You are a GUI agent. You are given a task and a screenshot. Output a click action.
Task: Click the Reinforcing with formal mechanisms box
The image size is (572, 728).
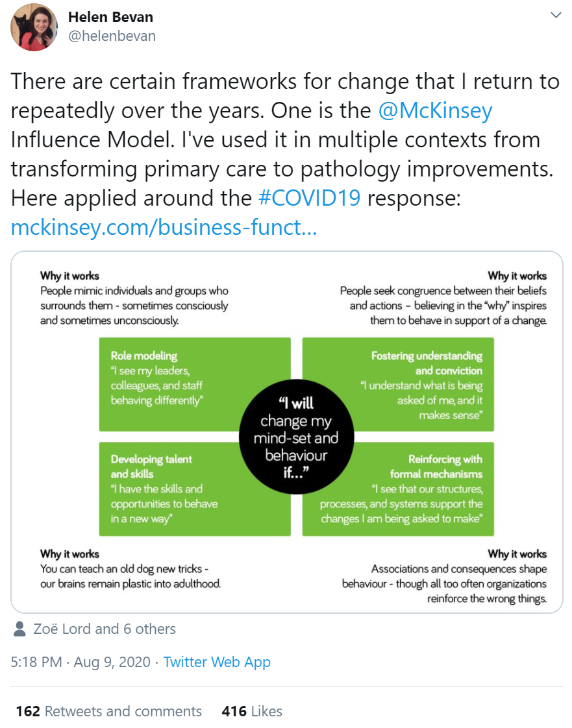pyautogui.click(x=398, y=489)
